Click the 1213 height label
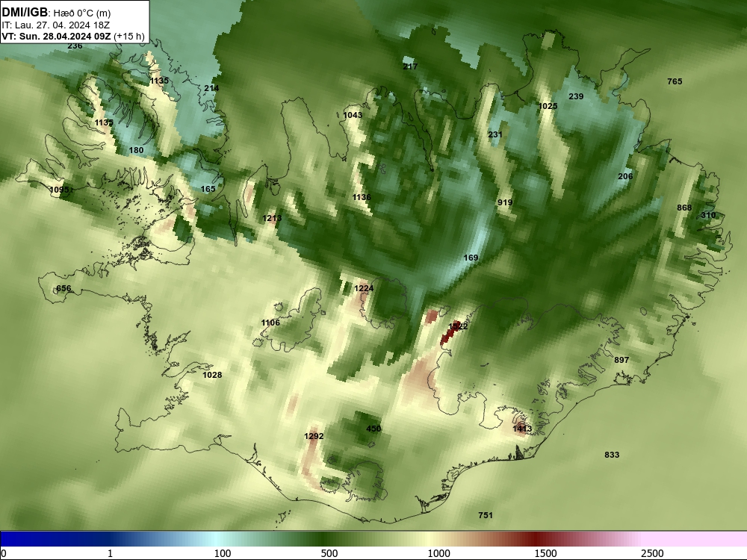Screen dimensions: 747x560 272,218
